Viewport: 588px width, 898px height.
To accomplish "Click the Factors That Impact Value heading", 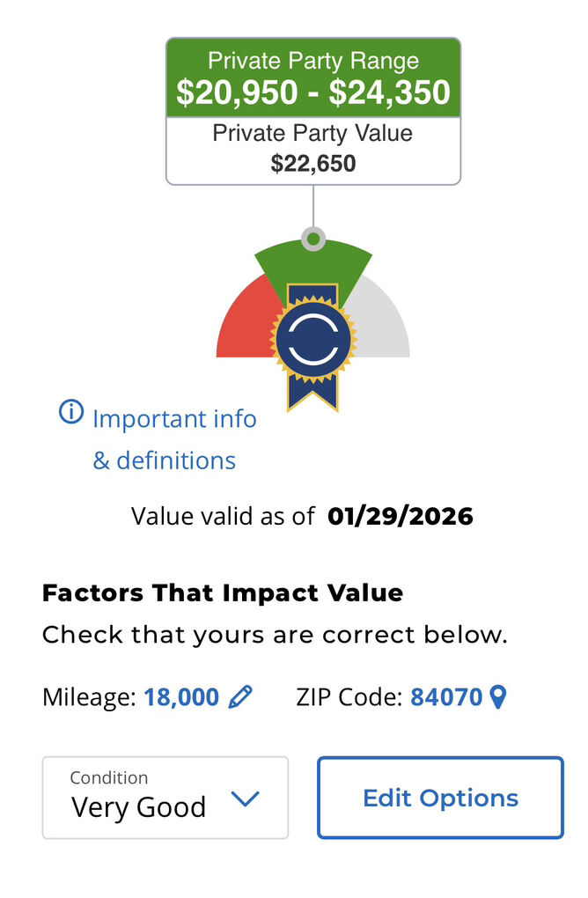I will click(223, 593).
